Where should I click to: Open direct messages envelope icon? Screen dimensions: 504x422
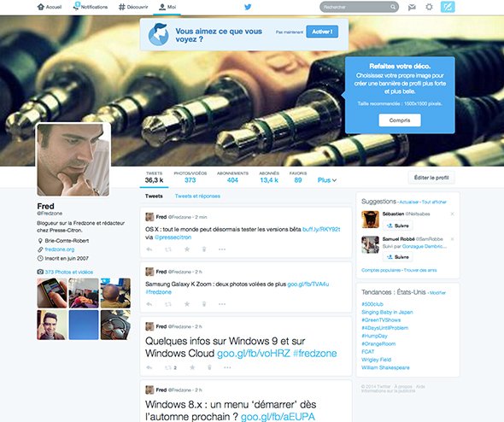[x=412, y=7]
